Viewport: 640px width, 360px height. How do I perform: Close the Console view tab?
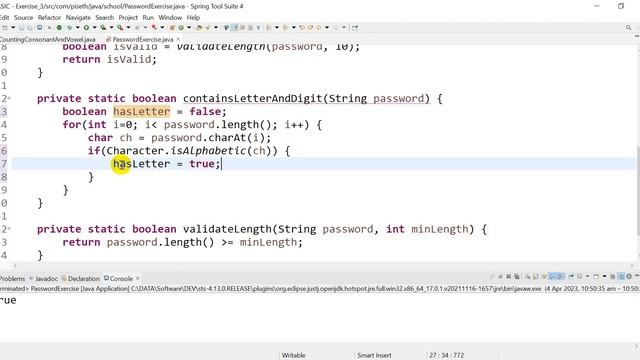[138, 278]
